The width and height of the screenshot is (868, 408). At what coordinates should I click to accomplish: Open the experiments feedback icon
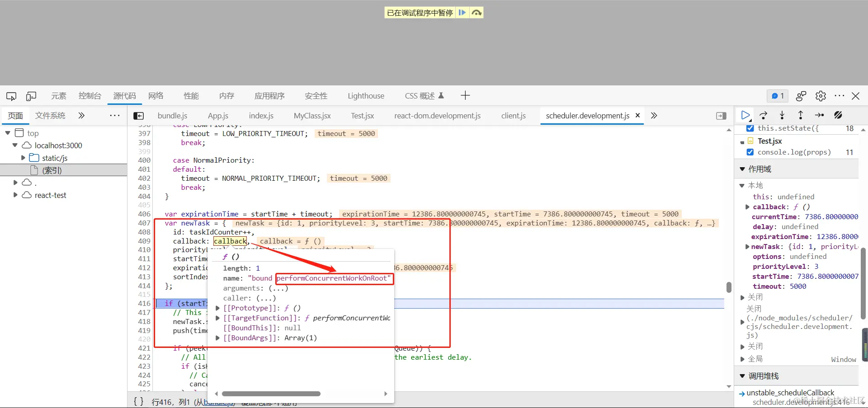[x=801, y=96]
